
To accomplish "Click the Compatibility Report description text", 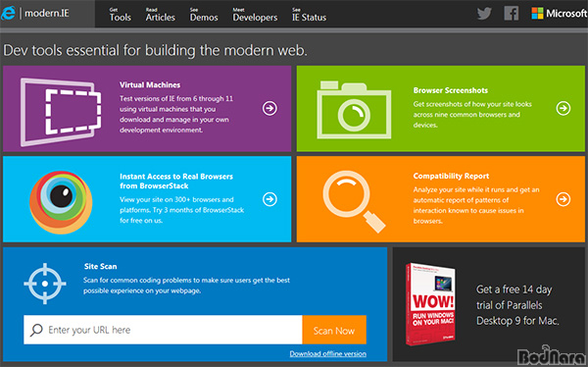I will coord(476,205).
